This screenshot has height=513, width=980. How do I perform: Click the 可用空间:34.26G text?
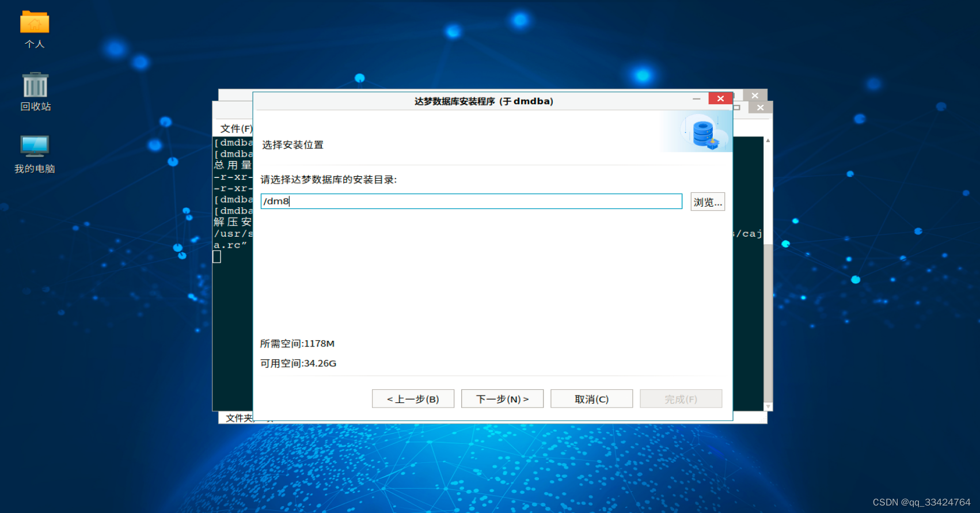point(298,363)
